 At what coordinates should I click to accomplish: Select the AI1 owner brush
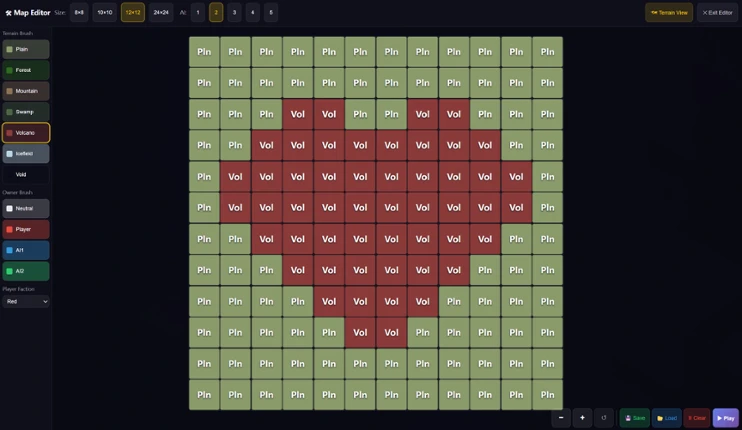pyautogui.click(x=26, y=250)
